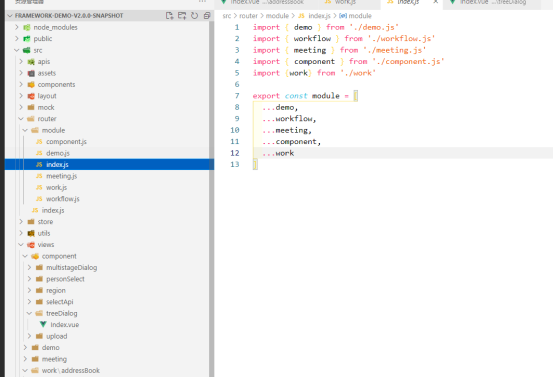The width and height of the screenshot is (553, 377).
Task: Select the highlighted index.js in module folder
Action: 109,164
